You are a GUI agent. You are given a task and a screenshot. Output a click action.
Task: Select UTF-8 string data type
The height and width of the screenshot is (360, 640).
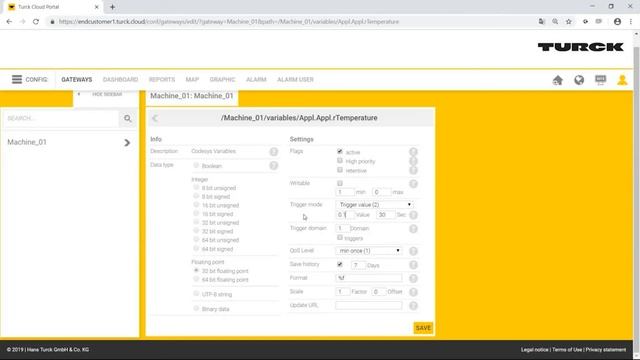[196, 293]
